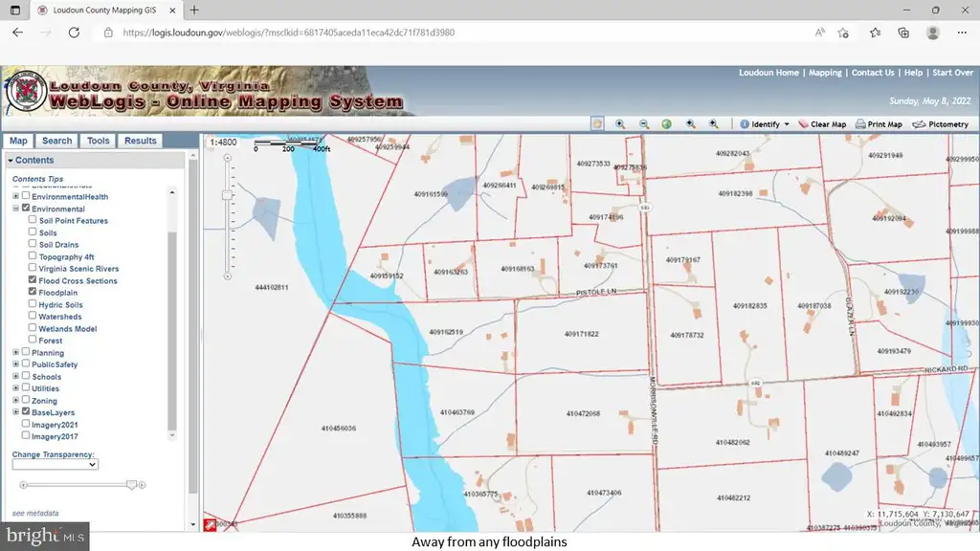Enable the Soils layer checkbox
This screenshot has height=551, width=980.
click(33, 231)
